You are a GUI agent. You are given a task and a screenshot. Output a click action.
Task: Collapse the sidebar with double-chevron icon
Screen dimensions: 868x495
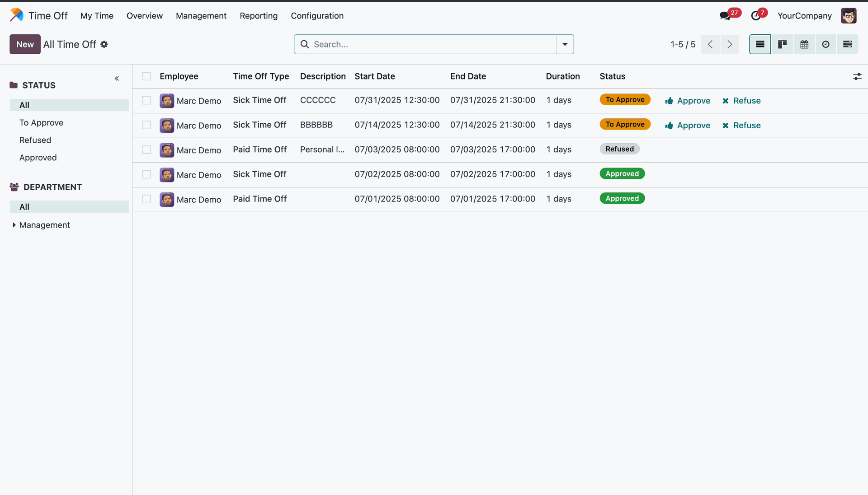pyautogui.click(x=117, y=79)
